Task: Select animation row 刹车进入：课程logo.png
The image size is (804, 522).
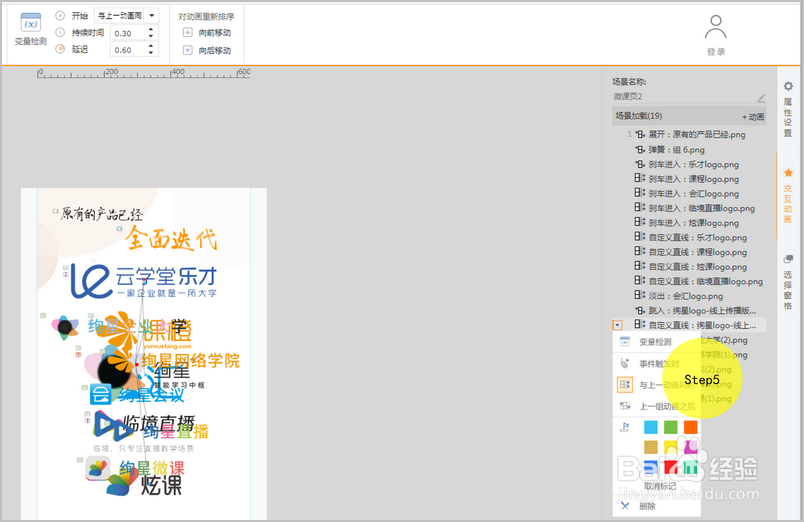Action: pos(694,179)
